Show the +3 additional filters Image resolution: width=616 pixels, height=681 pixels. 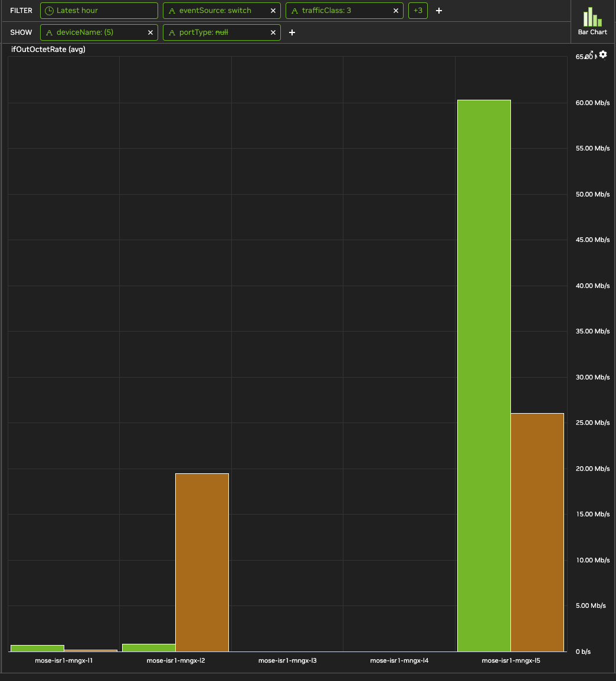click(418, 11)
